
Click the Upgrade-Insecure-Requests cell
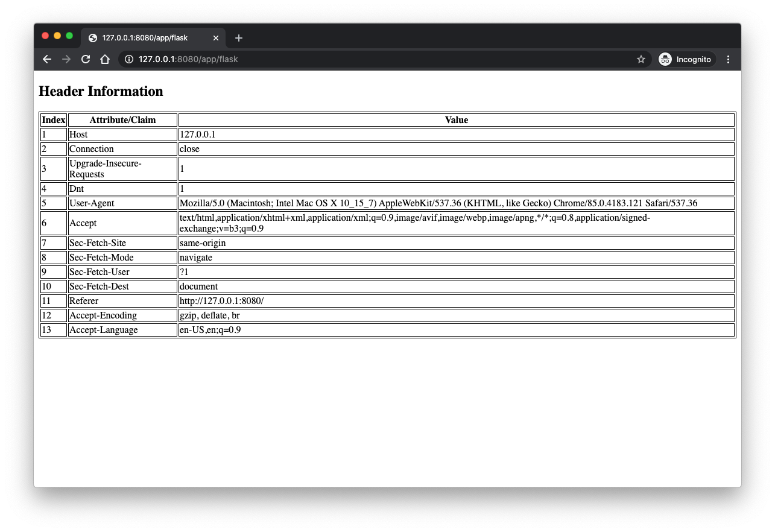pyautogui.click(x=122, y=169)
